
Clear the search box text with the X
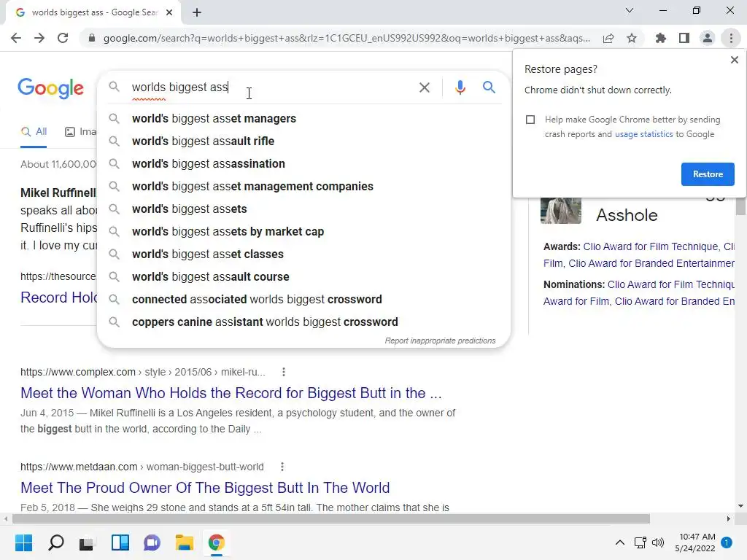click(424, 87)
